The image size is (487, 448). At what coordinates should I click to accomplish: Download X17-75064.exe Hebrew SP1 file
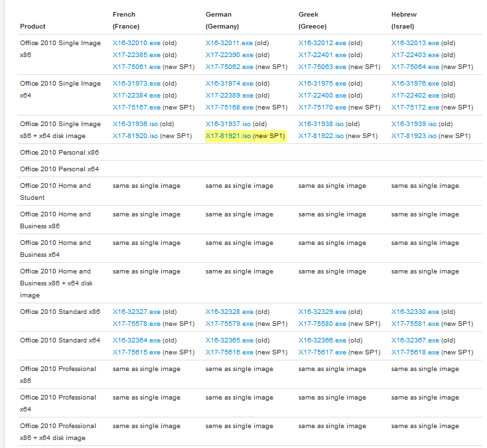pos(415,67)
